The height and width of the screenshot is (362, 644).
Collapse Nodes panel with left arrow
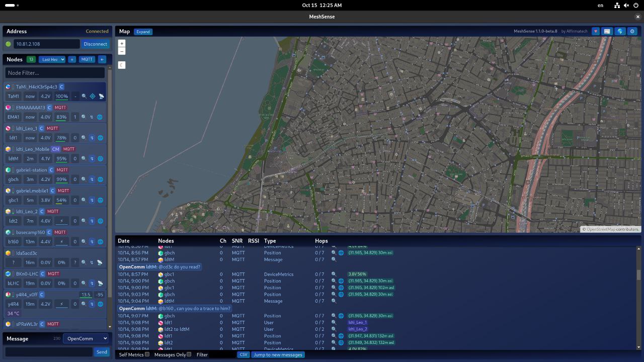tap(102, 59)
